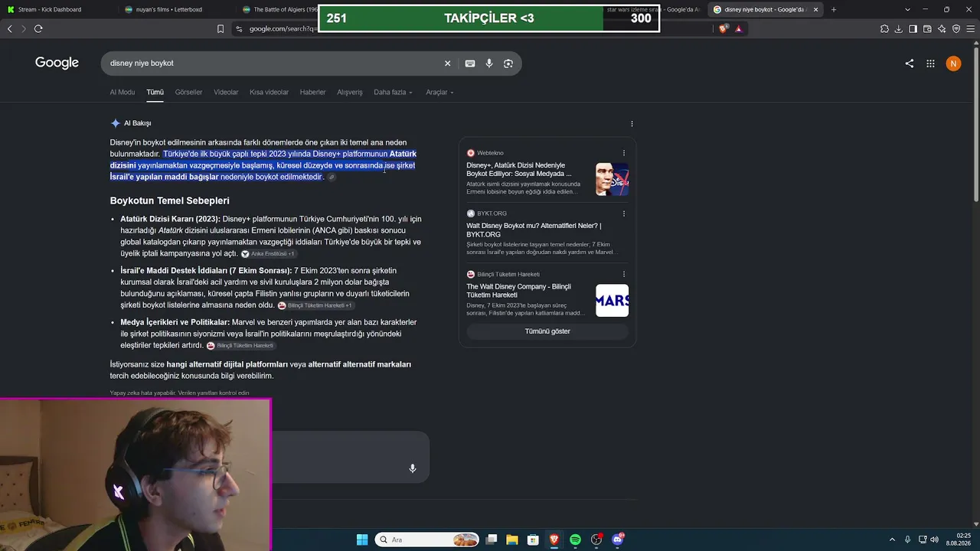Screen dimensions: 980x551
Task: Switch to the Haberler tab
Action: click(x=312, y=93)
